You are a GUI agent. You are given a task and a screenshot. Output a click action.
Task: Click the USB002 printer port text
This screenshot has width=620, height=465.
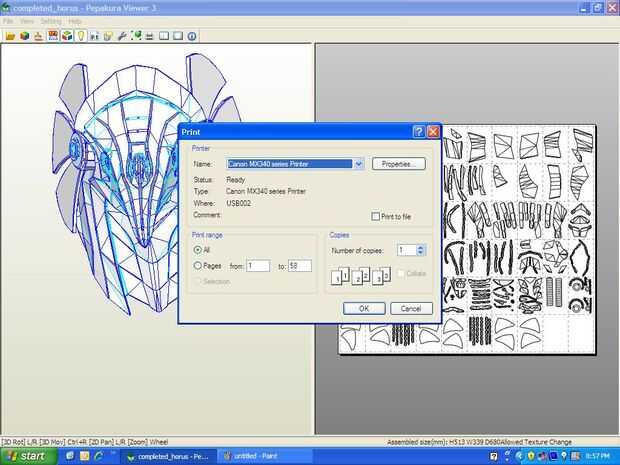click(238, 203)
